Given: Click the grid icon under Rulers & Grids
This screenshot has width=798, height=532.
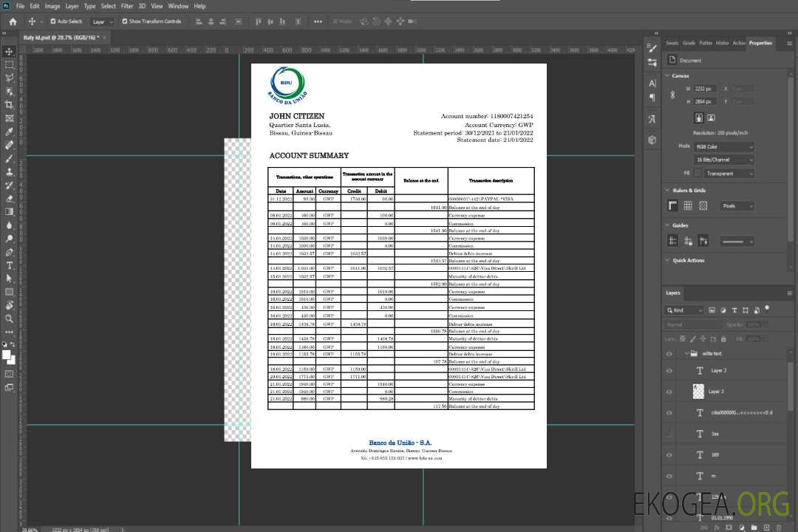Looking at the screenshot, I should tap(687, 206).
